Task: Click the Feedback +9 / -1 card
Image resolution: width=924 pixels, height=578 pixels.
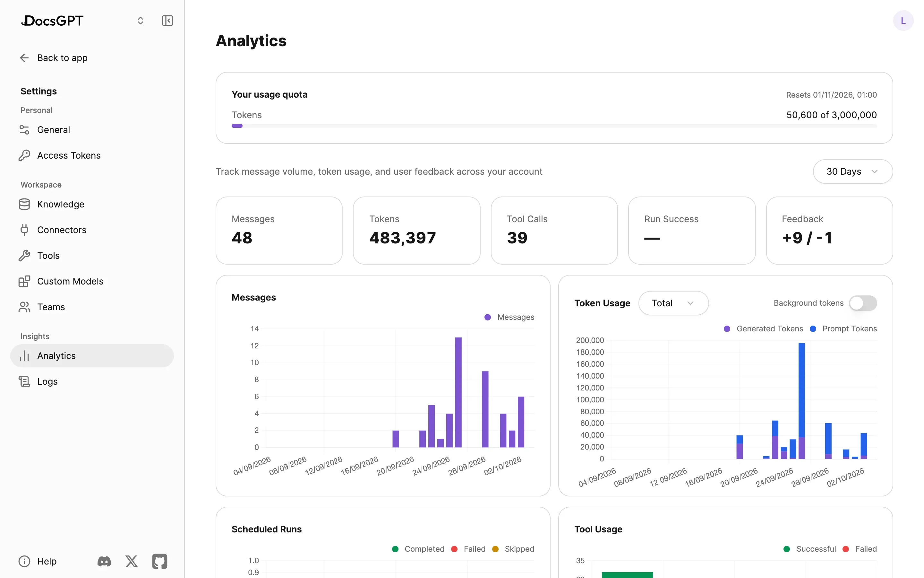Action: coord(829,230)
